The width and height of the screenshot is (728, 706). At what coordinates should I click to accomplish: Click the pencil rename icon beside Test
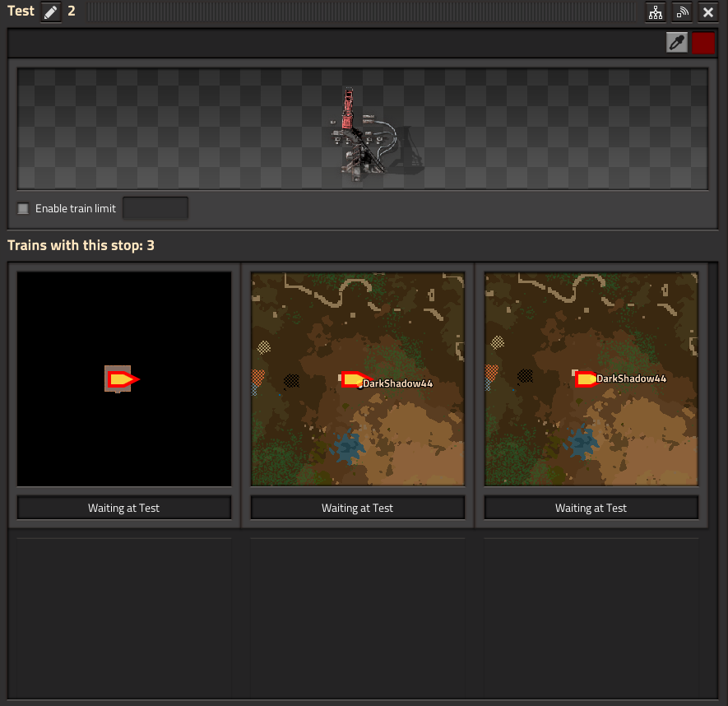tap(51, 12)
